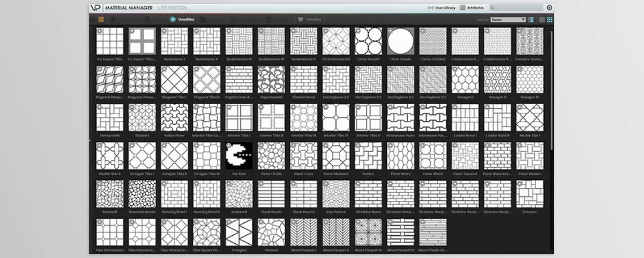Image resolution: width=644 pixels, height=258 pixels.
Task: Select the Illusion I pattern
Action: [142, 118]
